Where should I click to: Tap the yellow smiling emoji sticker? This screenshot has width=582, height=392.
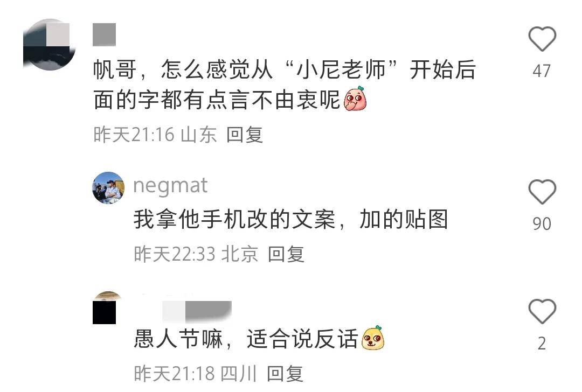click(x=373, y=338)
